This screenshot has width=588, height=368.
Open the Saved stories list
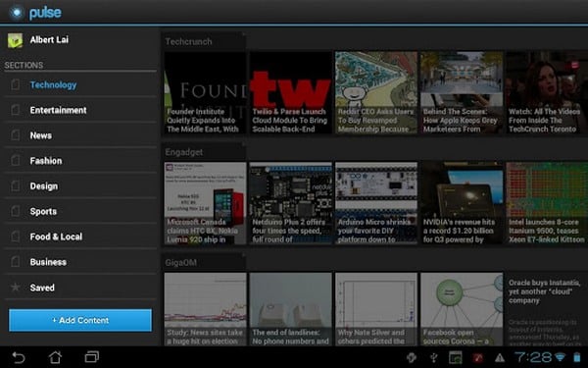[x=80, y=288]
